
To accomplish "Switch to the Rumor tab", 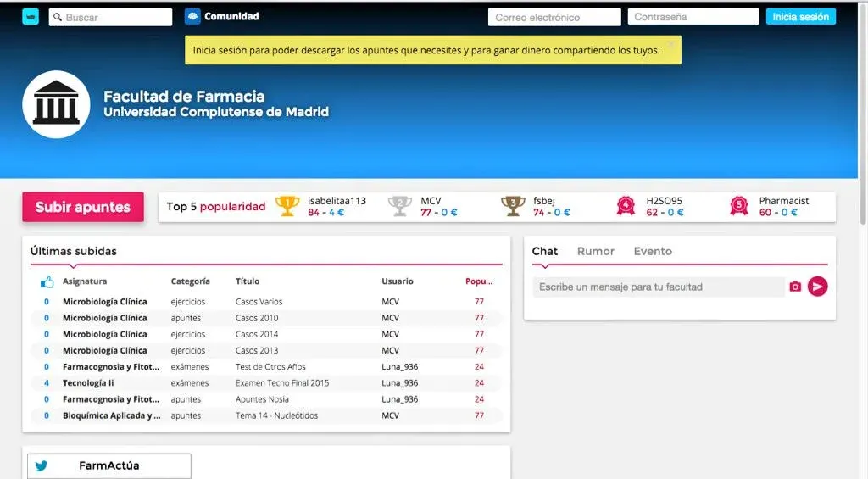I will click(x=595, y=251).
